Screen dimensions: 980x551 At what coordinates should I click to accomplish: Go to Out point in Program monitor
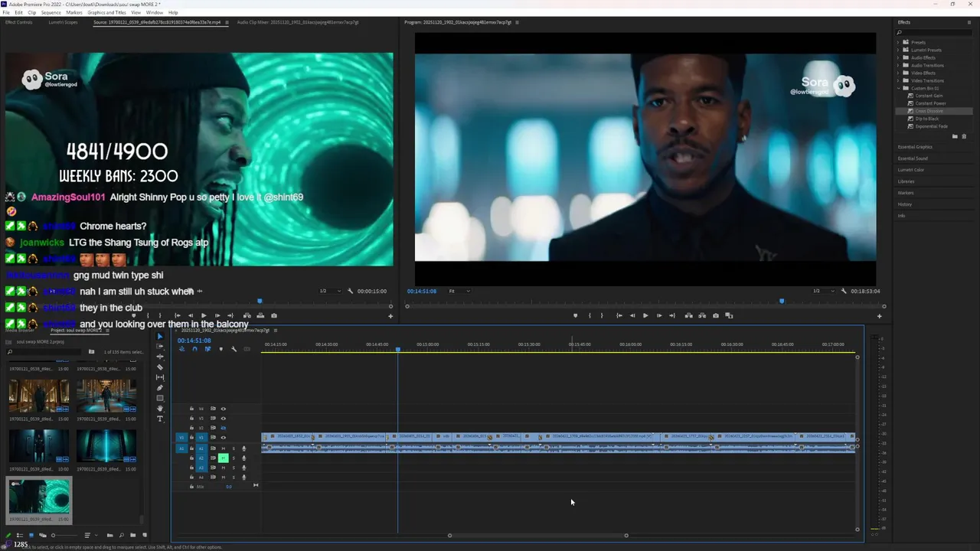click(x=672, y=315)
